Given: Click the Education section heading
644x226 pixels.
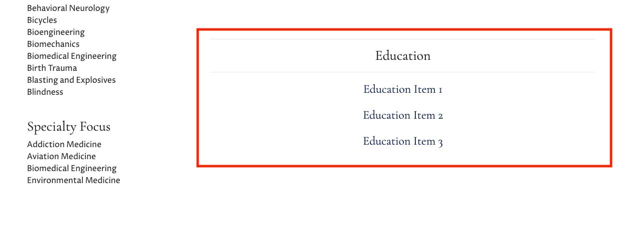Looking at the screenshot, I should coord(402,56).
